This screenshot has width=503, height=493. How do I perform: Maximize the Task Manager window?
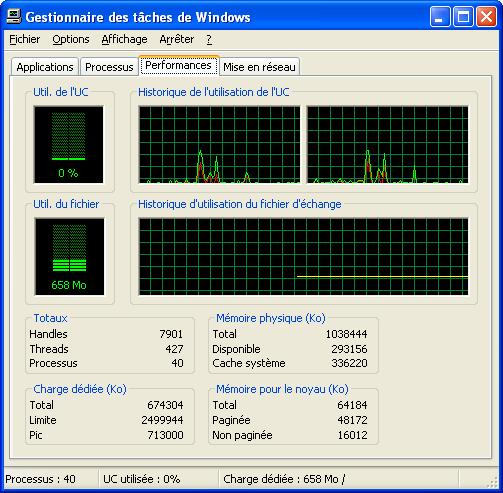[x=463, y=17]
